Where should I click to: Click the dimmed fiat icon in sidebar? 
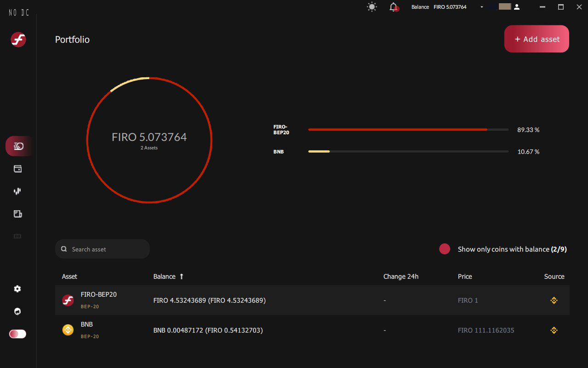click(18, 236)
